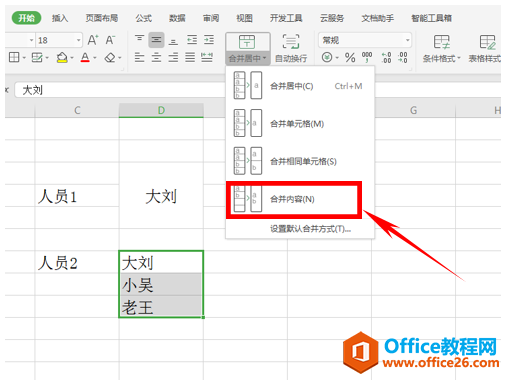The height and width of the screenshot is (380, 506).
Task: Click the eraser clear format icon
Action: click(x=110, y=58)
